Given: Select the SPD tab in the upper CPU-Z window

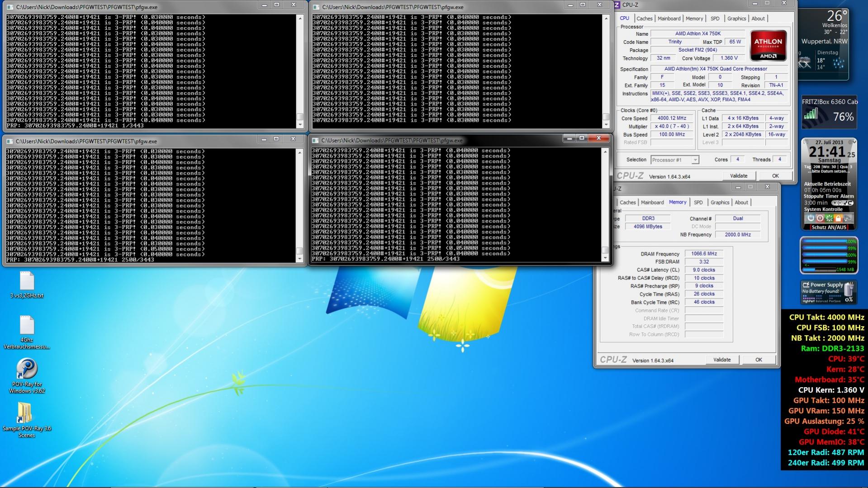Looking at the screenshot, I should (x=715, y=19).
